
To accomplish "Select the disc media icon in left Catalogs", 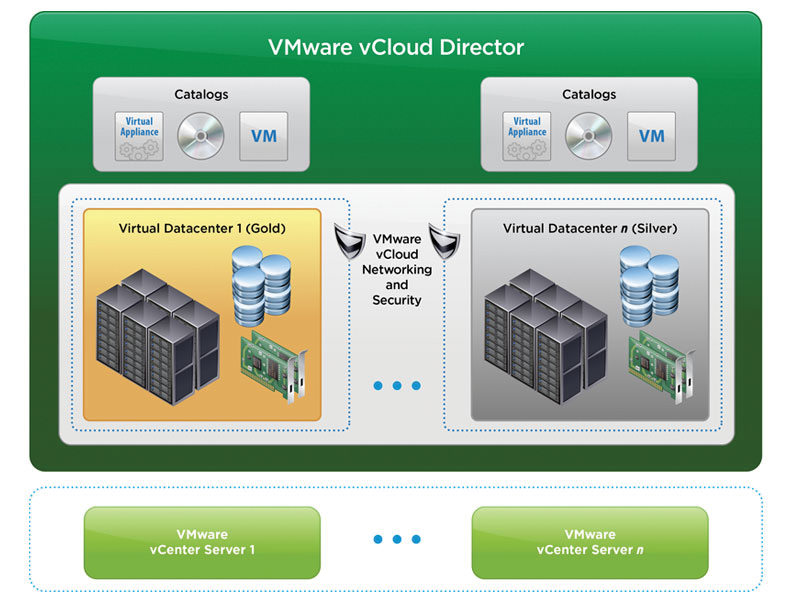I will click(201, 136).
